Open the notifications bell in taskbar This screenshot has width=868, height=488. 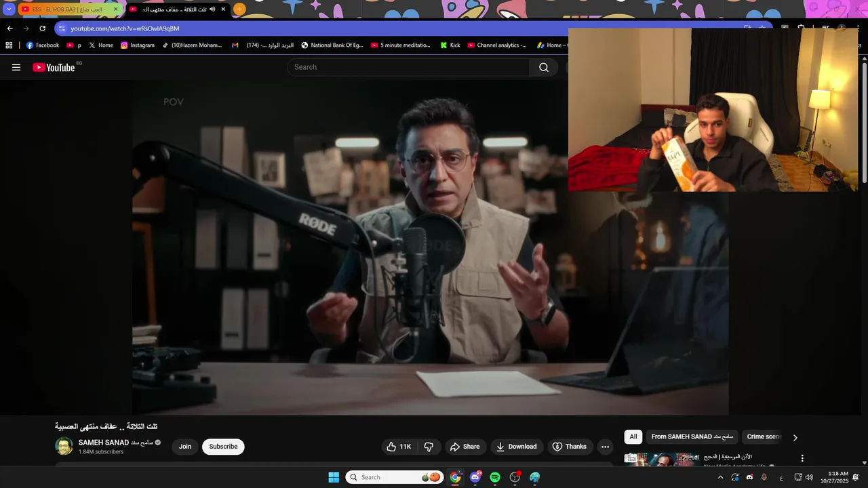856,477
